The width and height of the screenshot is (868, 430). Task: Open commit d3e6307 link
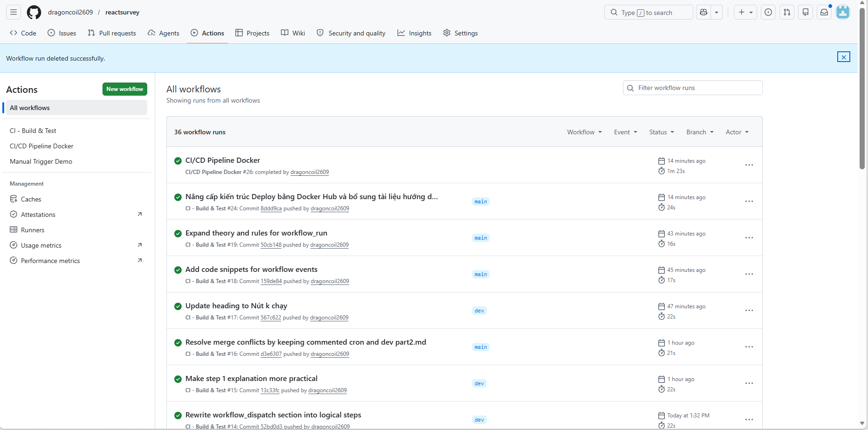(271, 354)
